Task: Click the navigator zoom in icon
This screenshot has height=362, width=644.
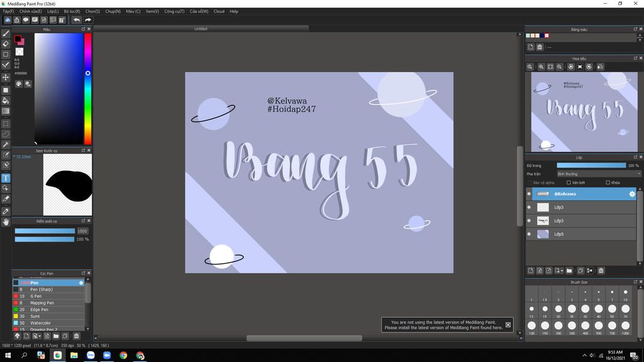Action: point(541,67)
